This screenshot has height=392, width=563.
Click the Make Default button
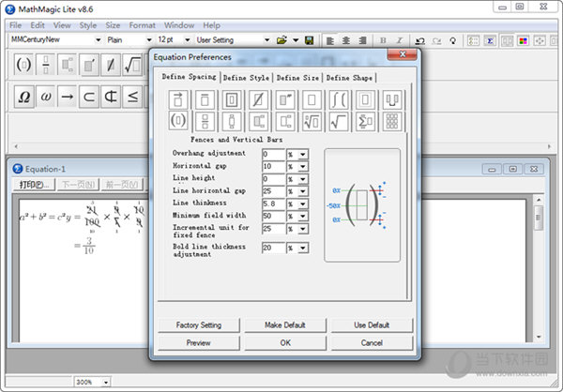[x=285, y=325]
